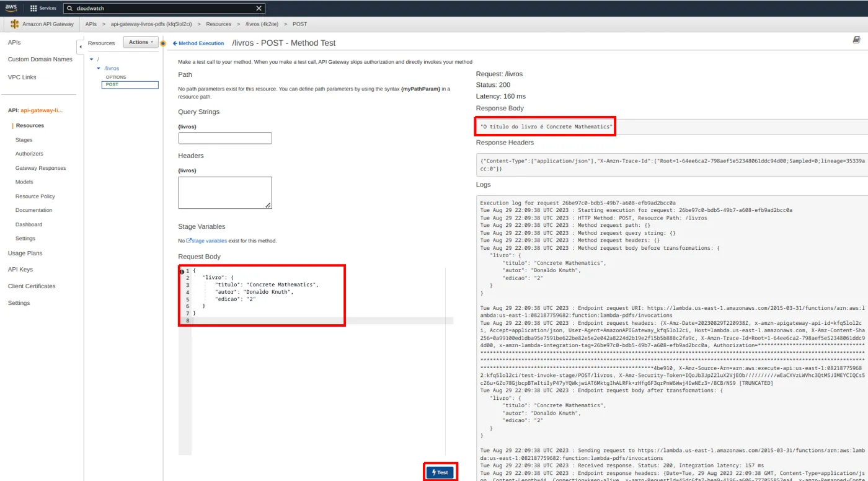The width and height of the screenshot is (868, 481).
Task: Click the Headers text area
Action: coord(225,193)
